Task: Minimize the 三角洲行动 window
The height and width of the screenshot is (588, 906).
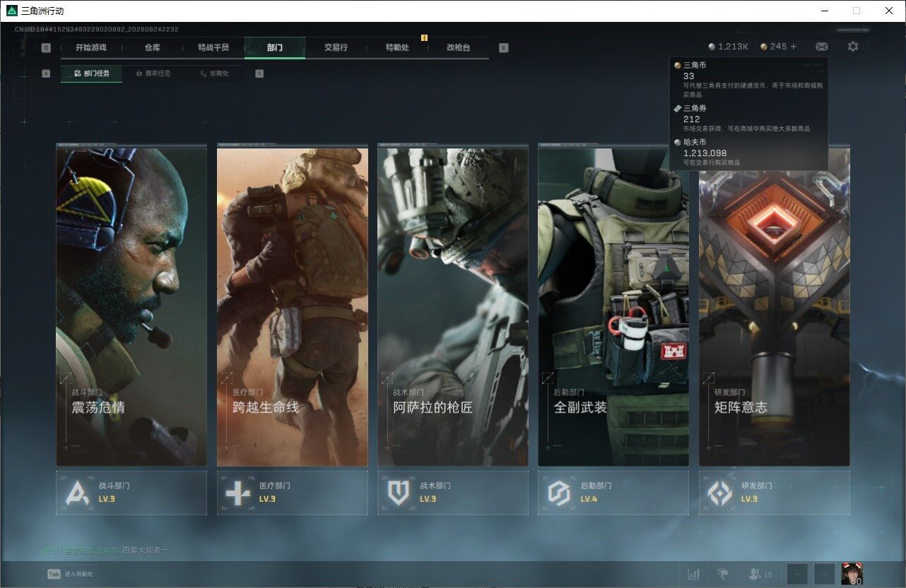Action: pyautogui.click(x=824, y=11)
